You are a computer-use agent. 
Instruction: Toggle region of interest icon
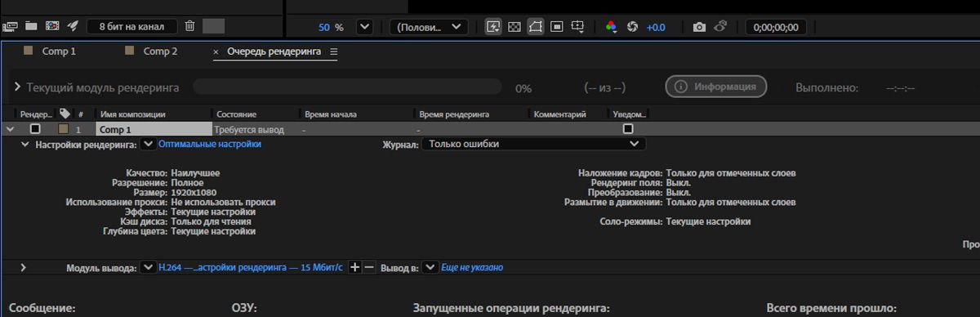click(x=557, y=27)
